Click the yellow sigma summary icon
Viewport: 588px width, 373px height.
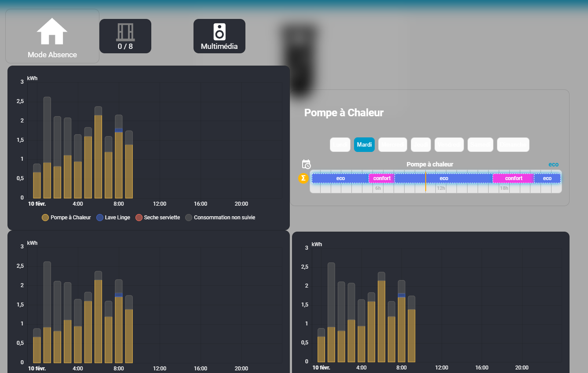tap(303, 178)
